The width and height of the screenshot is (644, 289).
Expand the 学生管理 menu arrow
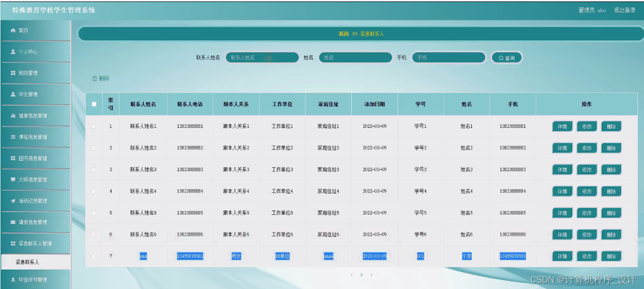point(64,95)
